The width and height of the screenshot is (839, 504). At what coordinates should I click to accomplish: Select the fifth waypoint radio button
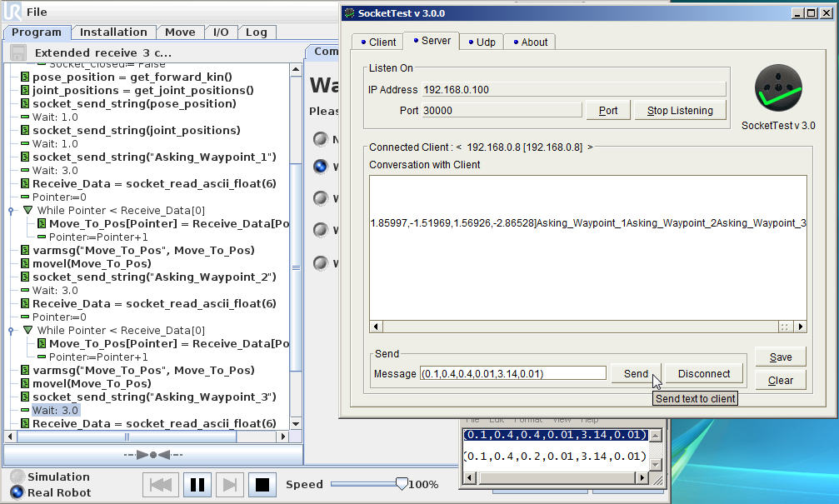(x=321, y=263)
